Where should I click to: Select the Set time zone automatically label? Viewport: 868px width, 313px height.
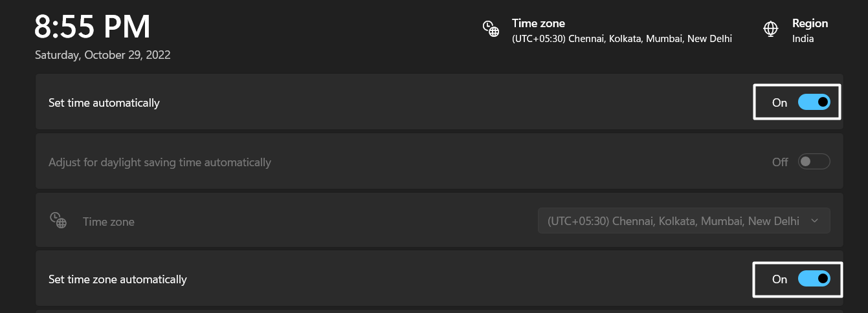[118, 279]
